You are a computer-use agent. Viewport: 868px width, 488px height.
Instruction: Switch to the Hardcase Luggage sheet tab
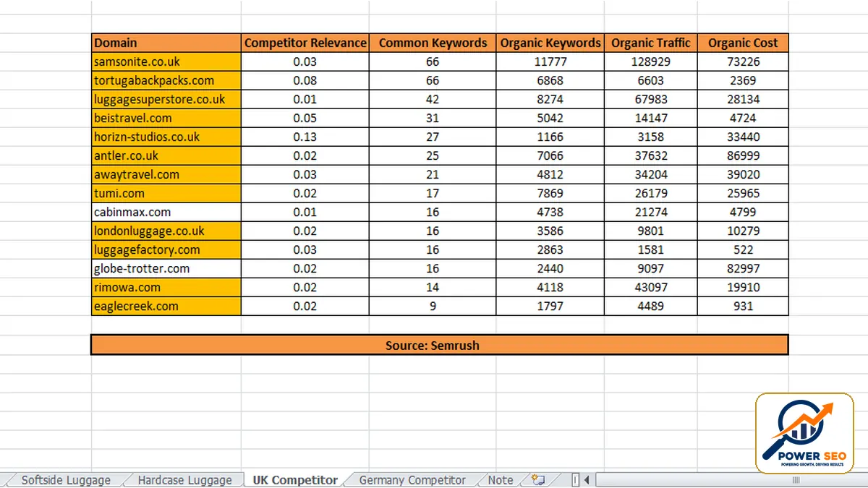point(184,479)
